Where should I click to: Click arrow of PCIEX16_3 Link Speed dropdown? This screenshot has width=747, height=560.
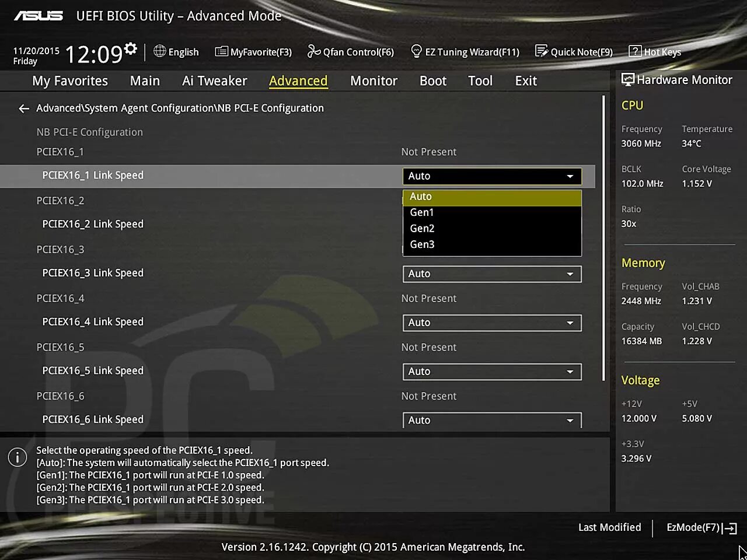tap(570, 274)
